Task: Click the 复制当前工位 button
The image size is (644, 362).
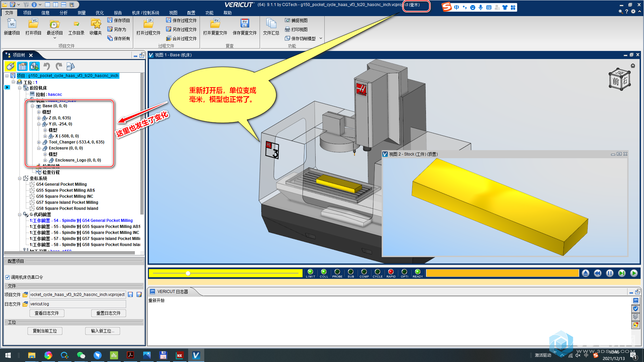Action: pos(45,331)
